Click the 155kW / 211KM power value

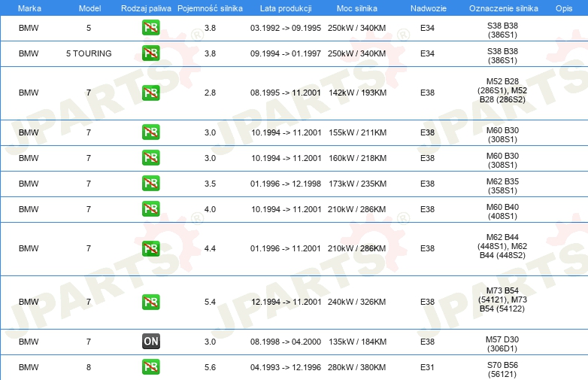357,132
